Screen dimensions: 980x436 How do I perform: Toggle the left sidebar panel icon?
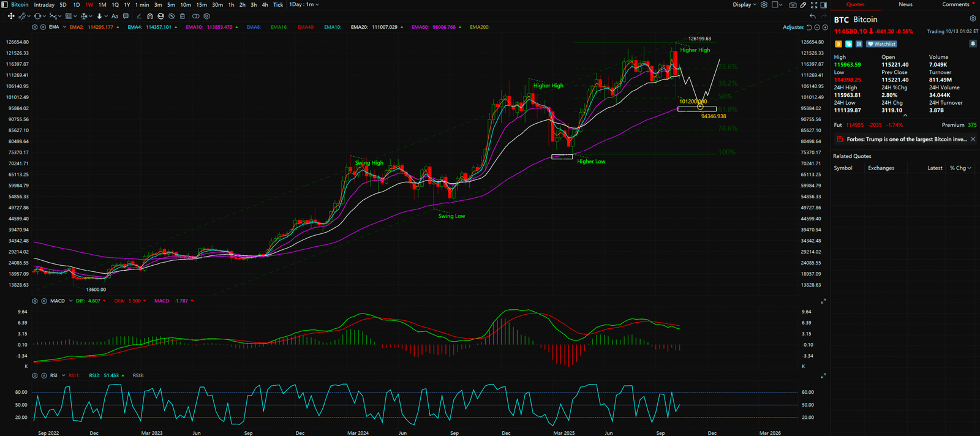pyautogui.click(x=5, y=5)
